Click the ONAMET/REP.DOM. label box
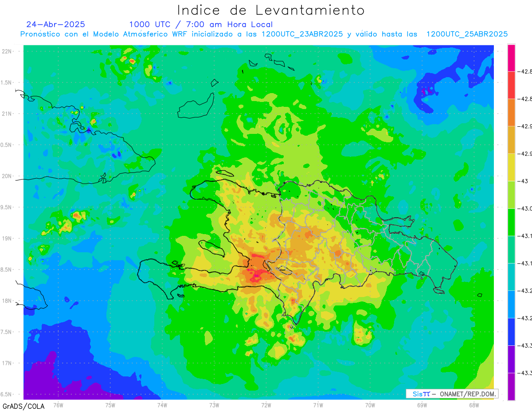This screenshot has height=411, width=532. coord(452,394)
